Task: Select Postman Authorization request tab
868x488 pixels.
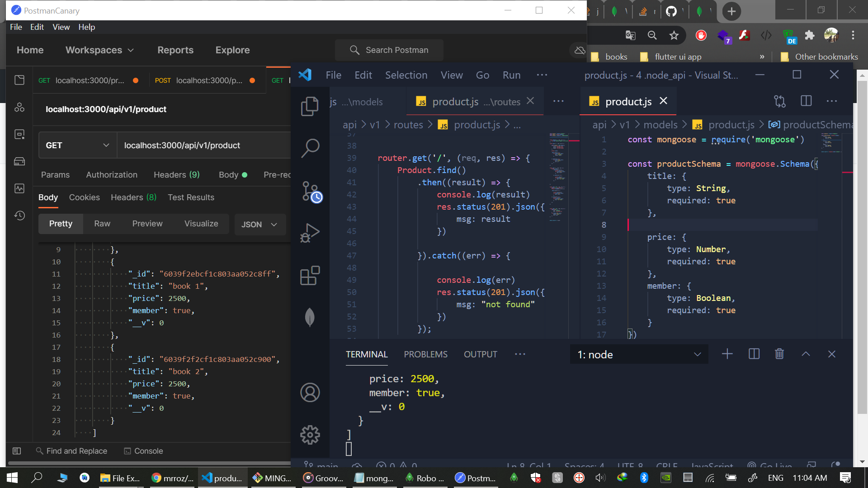Action: click(112, 175)
